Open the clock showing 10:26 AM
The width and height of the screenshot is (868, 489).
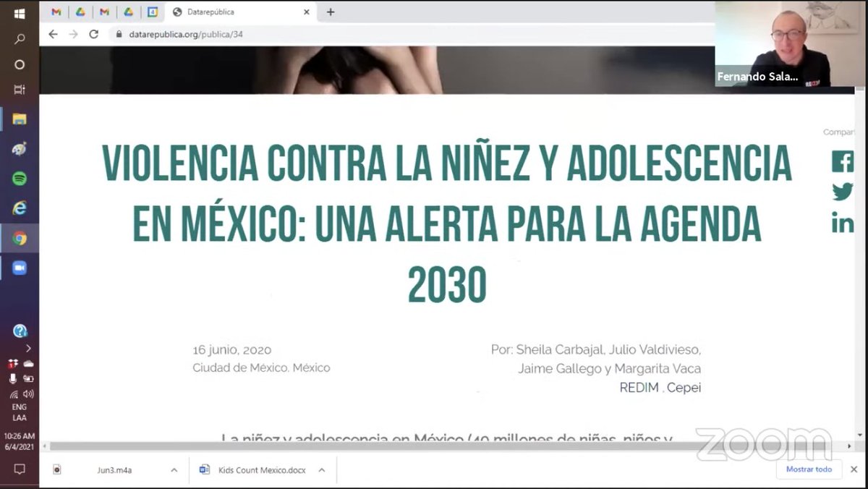click(20, 441)
